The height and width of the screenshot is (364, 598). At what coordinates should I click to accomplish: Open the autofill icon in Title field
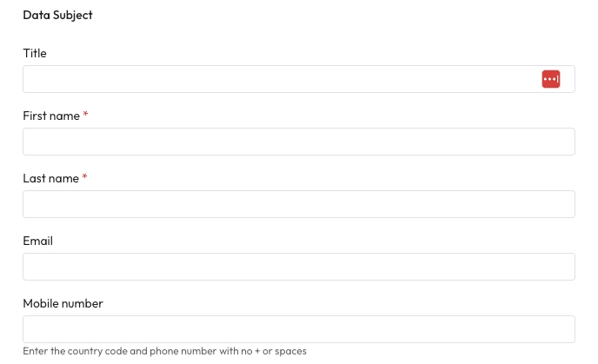pyautogui.click(x=551, y=79)
